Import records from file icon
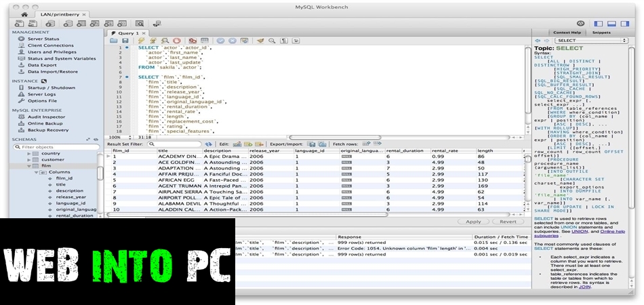This screenshot has width=644, height=305. 323,144
